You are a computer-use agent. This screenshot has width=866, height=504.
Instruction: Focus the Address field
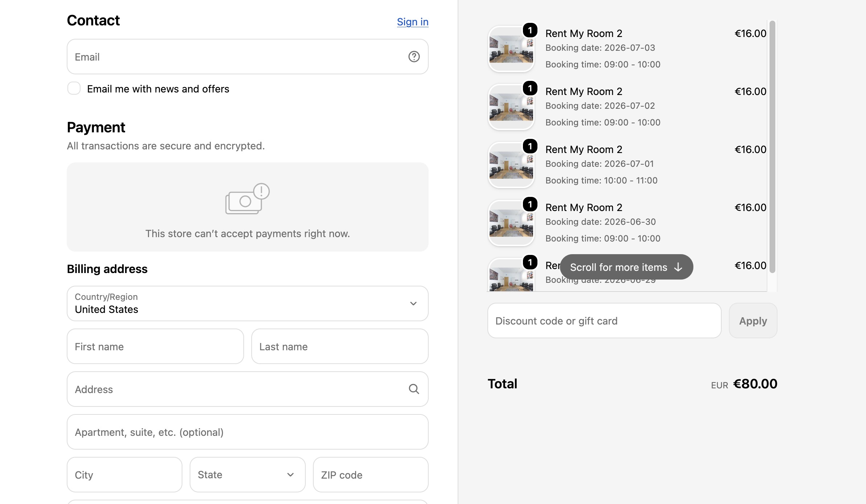[247, 389]
